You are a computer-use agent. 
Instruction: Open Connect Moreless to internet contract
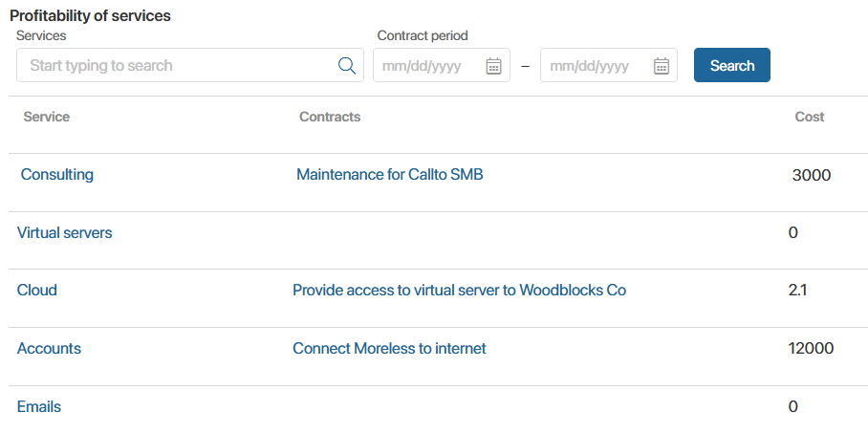[x=389, y=348]
